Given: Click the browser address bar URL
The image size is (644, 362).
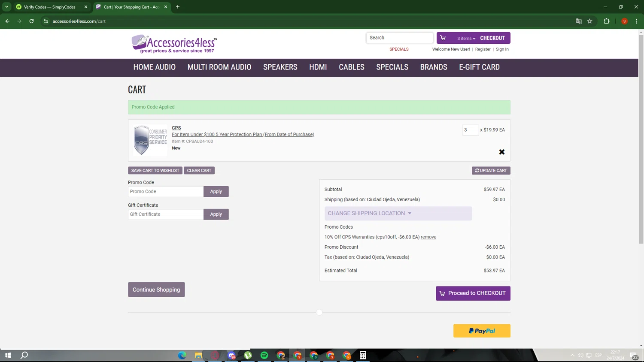Looking at the screenshot, I should (x=79, y=21).
